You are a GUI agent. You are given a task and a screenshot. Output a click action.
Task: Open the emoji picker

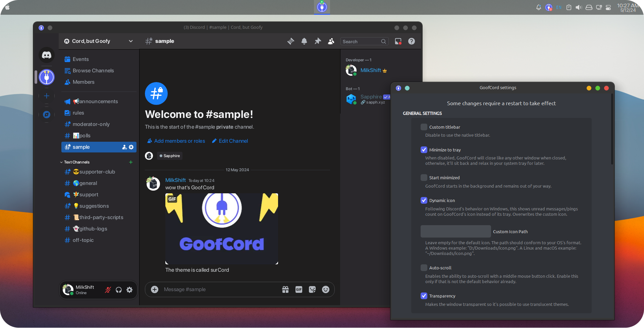pyautogui.click(x=326, y=289)
